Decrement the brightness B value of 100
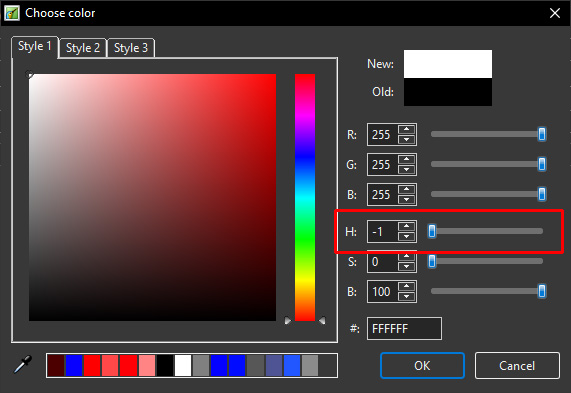This screenshot has height=393, width=571. [406, 296]
